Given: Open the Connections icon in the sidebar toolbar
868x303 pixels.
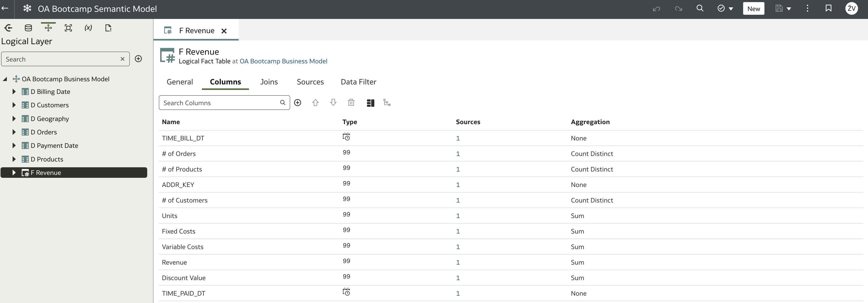Looking at the screenshot, I should [x=8, y=28].
